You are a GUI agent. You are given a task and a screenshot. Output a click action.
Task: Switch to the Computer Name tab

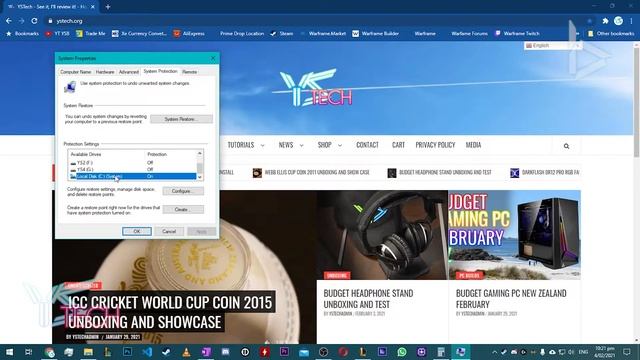coord(76,72)
